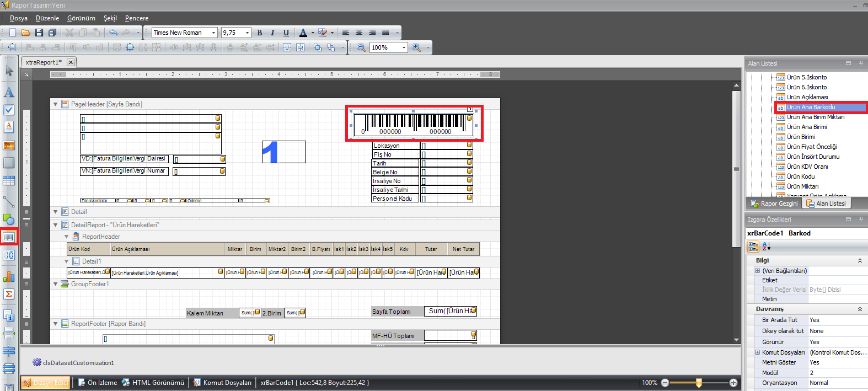Click the barcode control smart tag arrow
868x391 pixels.
[470, 110]
